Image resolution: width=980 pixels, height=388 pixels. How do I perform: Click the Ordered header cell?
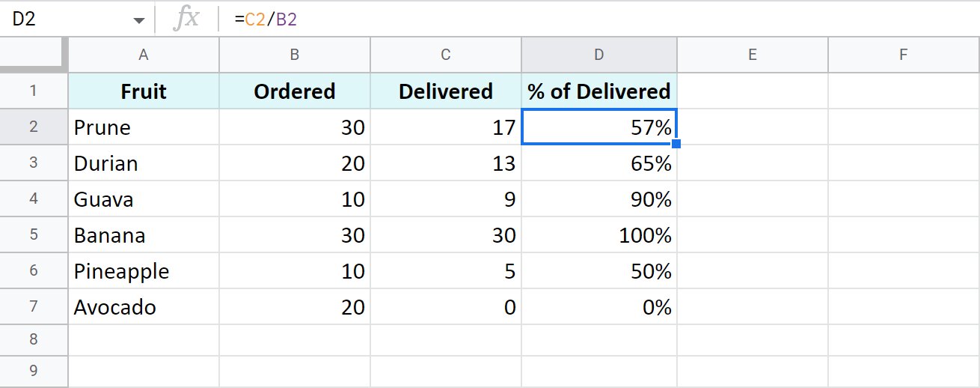click(295, 91)
